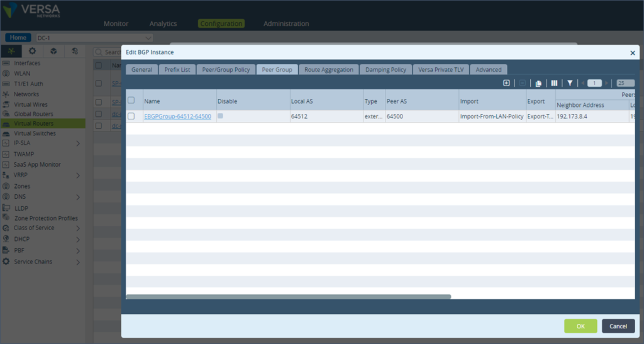
Task: Click the page number field
Action: click(x=594, y=83)
